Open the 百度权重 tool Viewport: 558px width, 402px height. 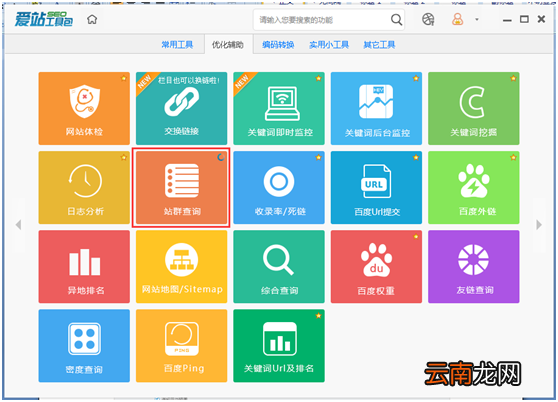click(x=376, y=266)
